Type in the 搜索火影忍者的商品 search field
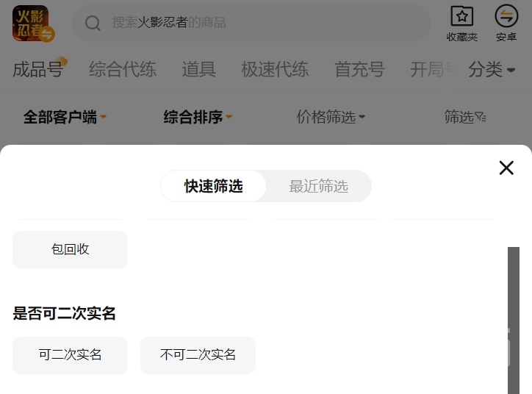Screen dimensions: 532x394 coord(257,24)
